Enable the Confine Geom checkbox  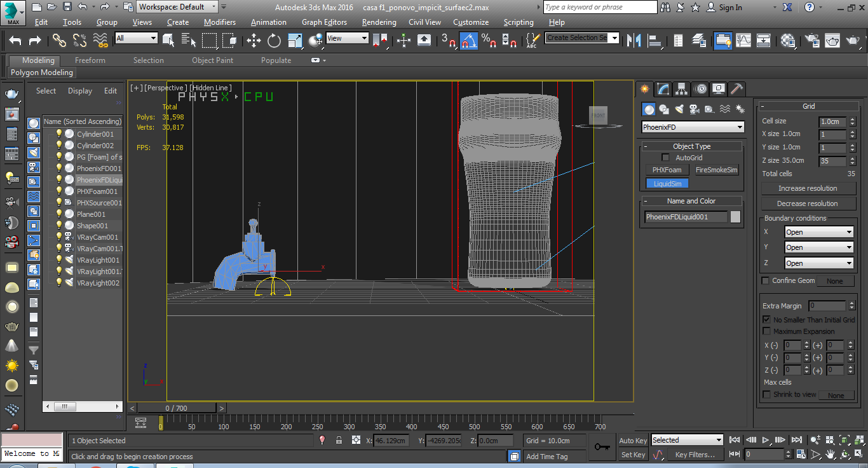click(766, 280)
